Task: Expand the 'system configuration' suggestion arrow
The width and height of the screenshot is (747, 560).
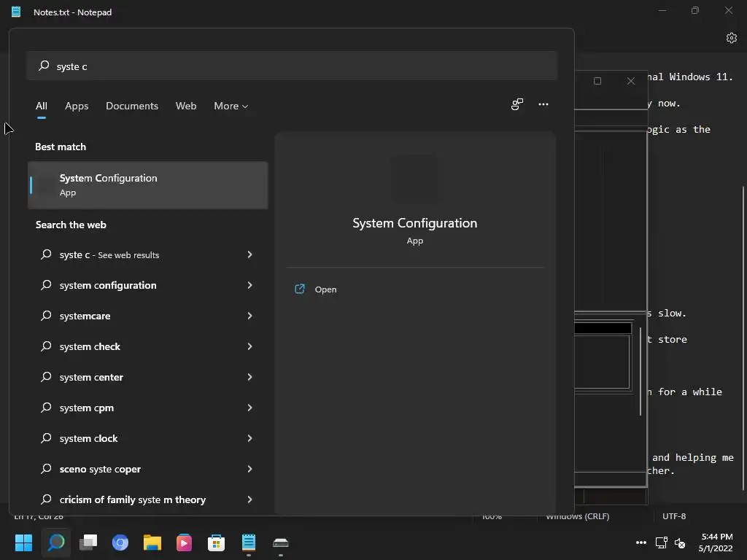Action: point(249,285)
